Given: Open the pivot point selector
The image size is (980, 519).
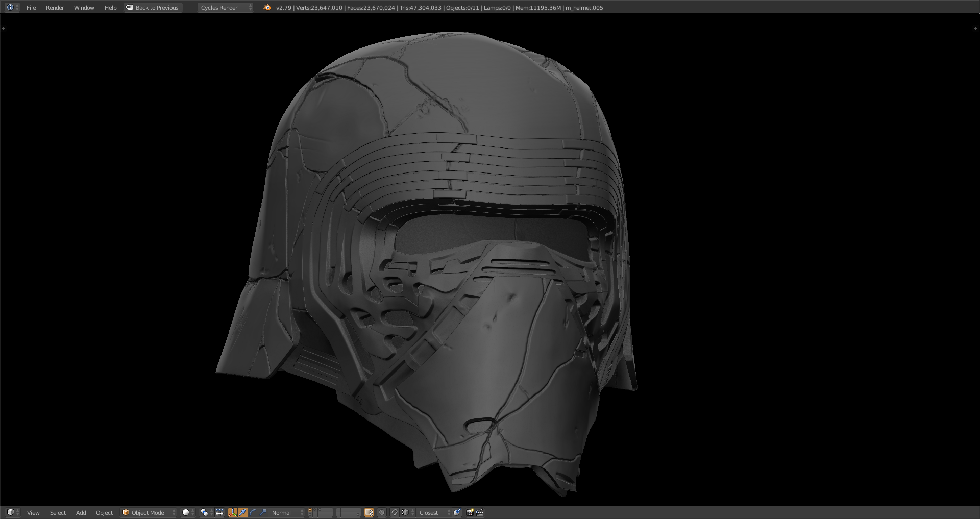Looking at the screenshot, I should click(x=206, y=512).
